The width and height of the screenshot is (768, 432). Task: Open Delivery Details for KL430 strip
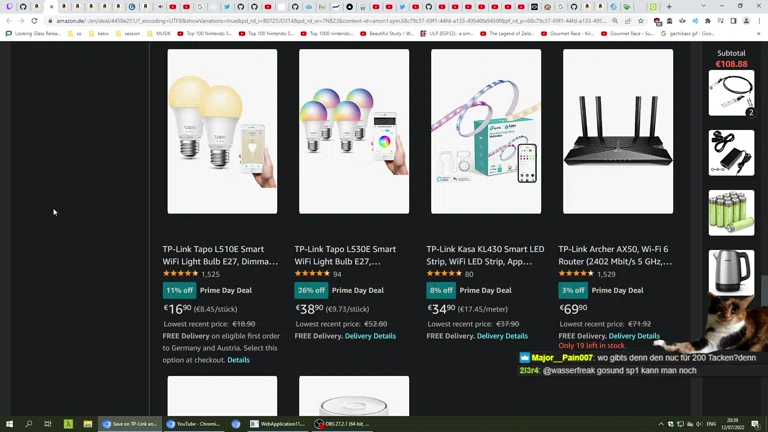502,336
